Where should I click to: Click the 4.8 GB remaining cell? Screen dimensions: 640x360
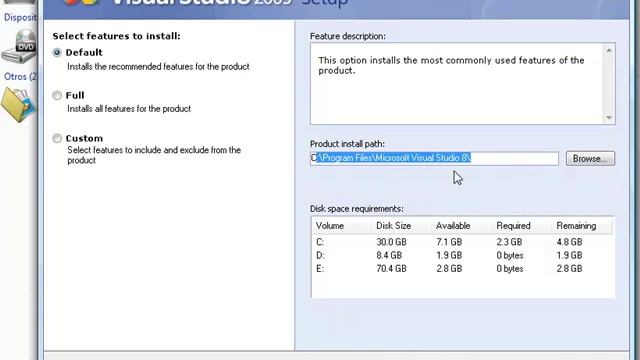pyautogui.click(x=569, y=242)
